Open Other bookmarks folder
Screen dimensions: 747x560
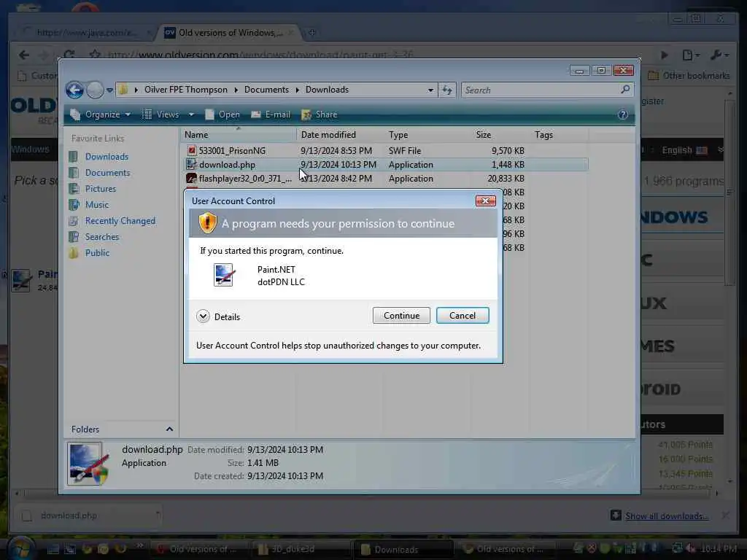point(689,76)
